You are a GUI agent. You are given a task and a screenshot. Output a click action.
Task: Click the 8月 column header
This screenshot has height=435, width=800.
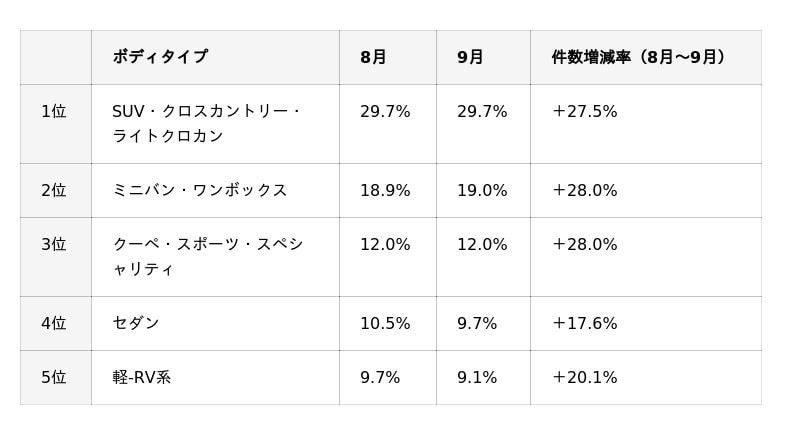click(x=373, y=57)
